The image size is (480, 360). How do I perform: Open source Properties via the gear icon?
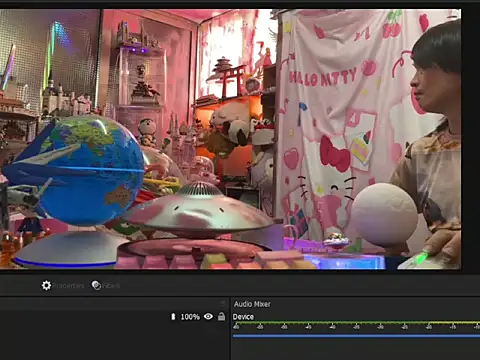pos(46,285)
